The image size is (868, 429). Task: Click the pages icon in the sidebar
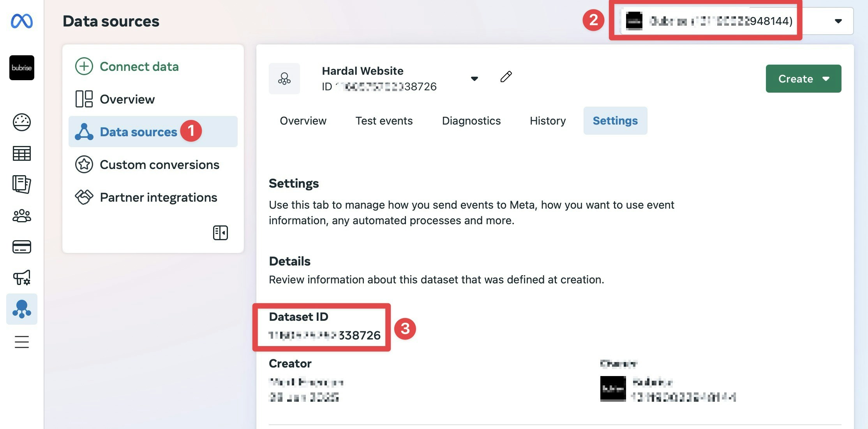click(x=21, y=185)
